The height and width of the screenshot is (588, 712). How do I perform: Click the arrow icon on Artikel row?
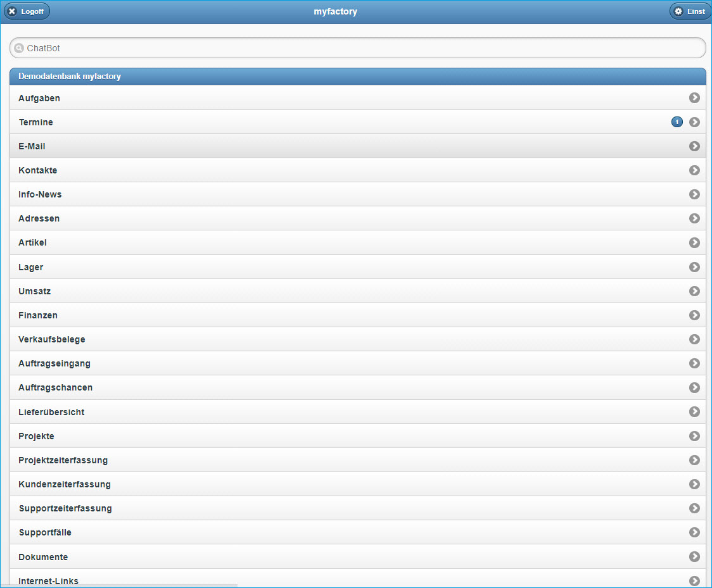click(694, 242)
